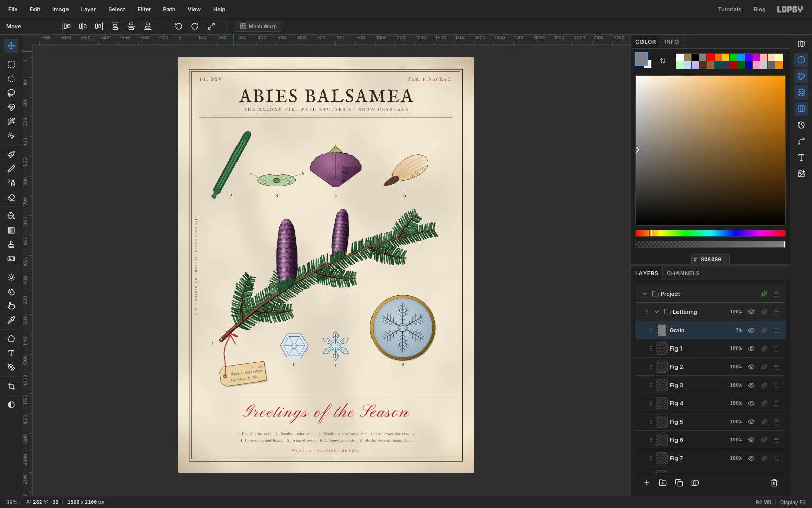Lock the Fig 5 layer
Image resolution: width=812 pixels, height=508 pixels.
point(776,422)
